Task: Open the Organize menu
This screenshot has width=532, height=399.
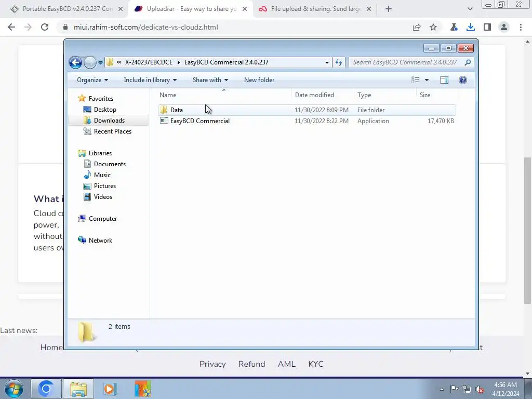Action: pos(92,80)
